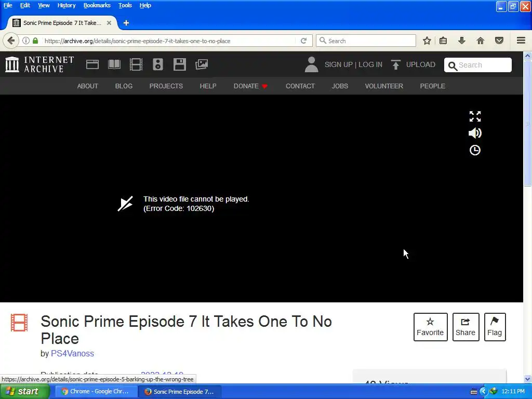This screenshot has height=399, width=532.
Task: Click the UPLOAD text link
Action: click(421, 64)
